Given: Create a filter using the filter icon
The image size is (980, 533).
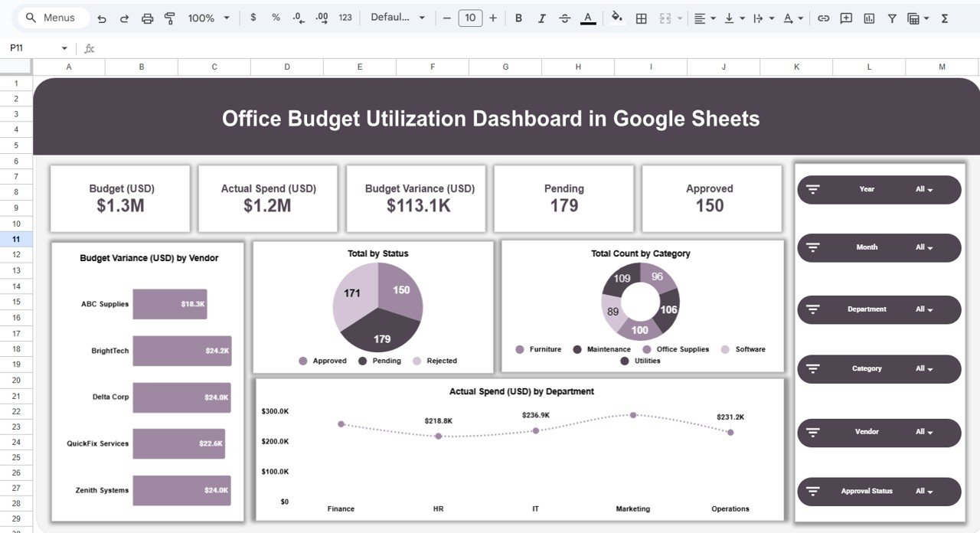Looking at the screenshot, I should tap(892, 17).
